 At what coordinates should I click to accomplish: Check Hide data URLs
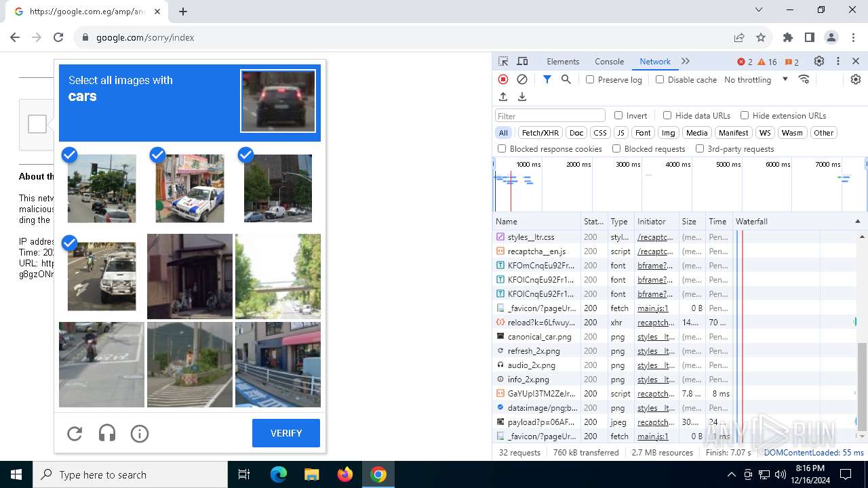point(667,115)
